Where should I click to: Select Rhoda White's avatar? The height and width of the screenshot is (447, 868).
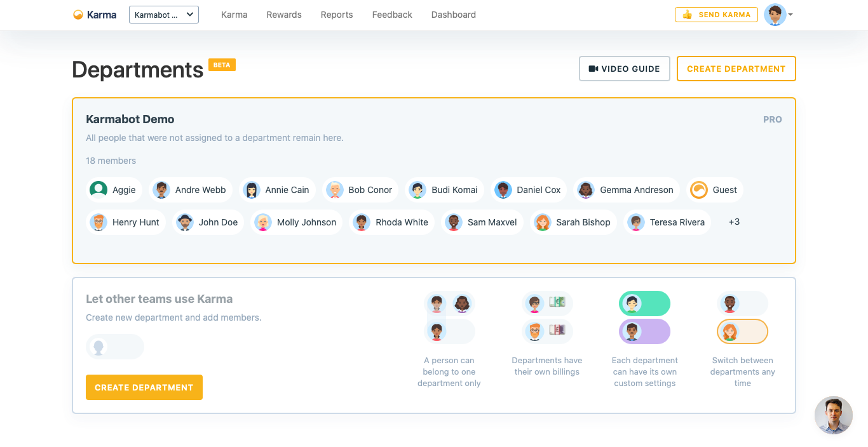coord(362,222)
